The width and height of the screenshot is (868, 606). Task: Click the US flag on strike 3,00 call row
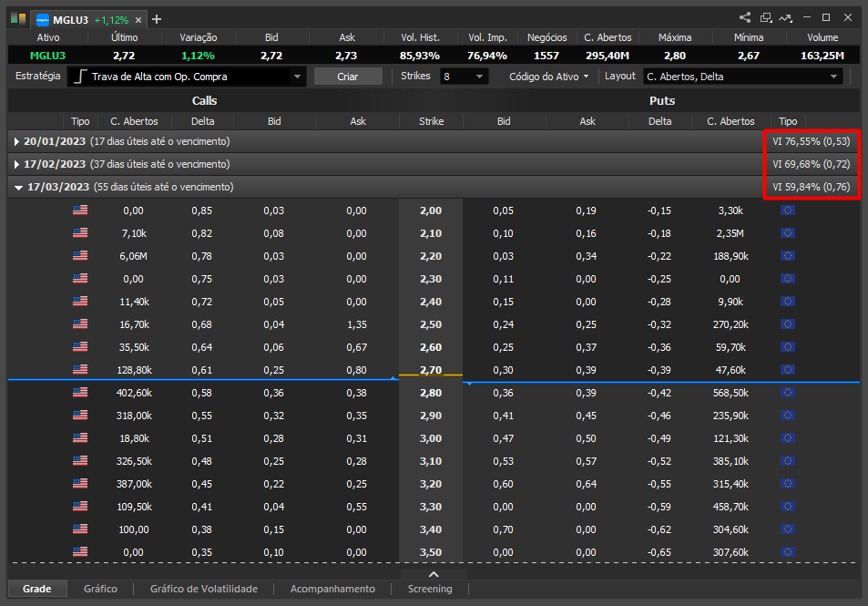tap(80, 437)
